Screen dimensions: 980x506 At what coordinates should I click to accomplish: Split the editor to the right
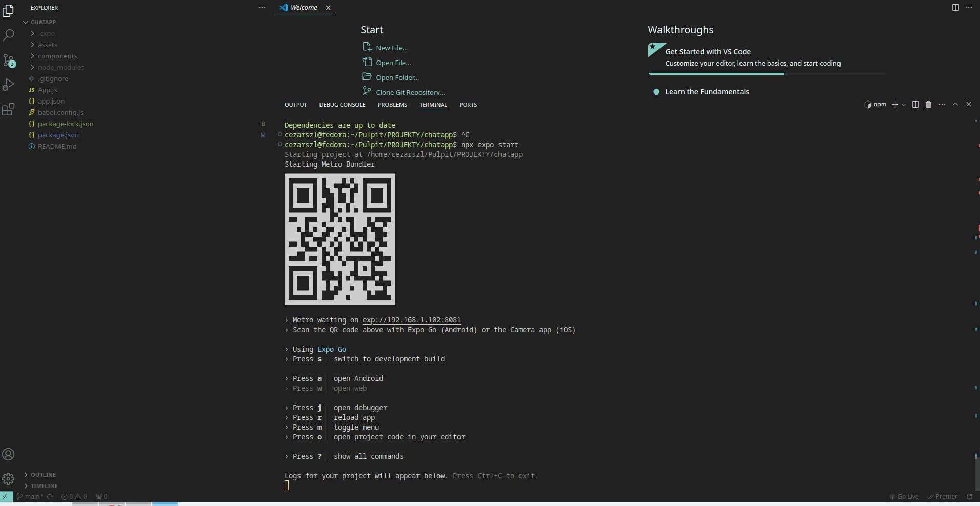955,8
